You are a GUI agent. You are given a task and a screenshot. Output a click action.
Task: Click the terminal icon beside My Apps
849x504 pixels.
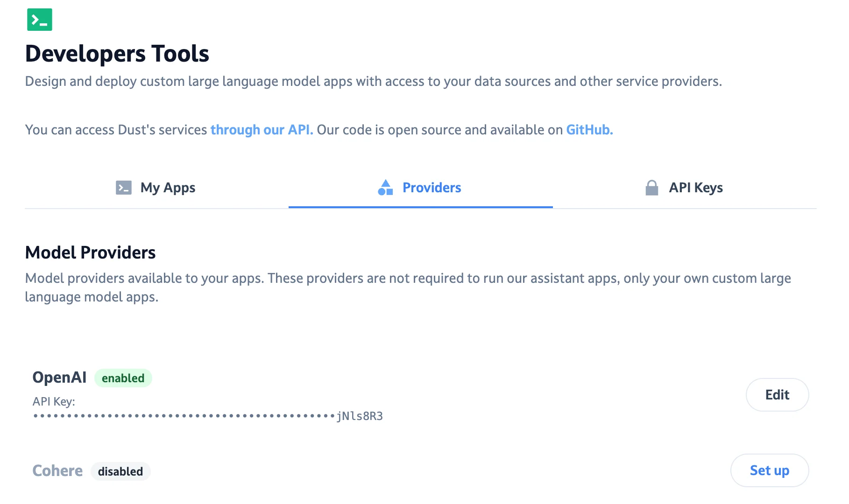point(123,188)
